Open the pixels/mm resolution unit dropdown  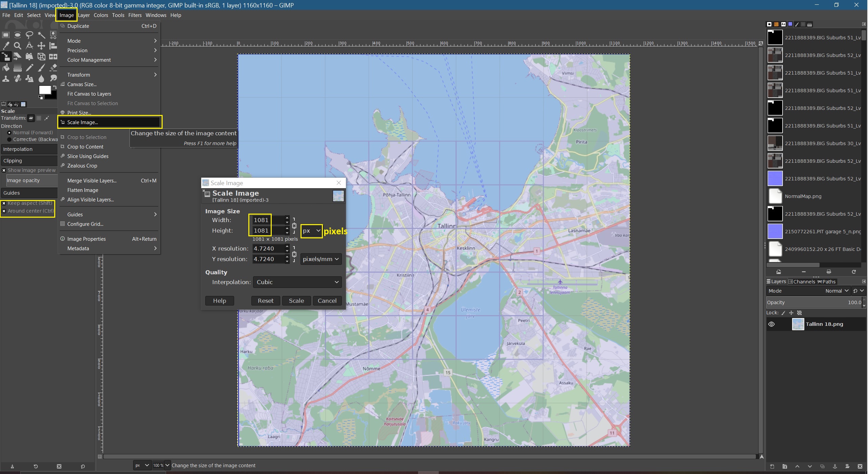point(321,259)
